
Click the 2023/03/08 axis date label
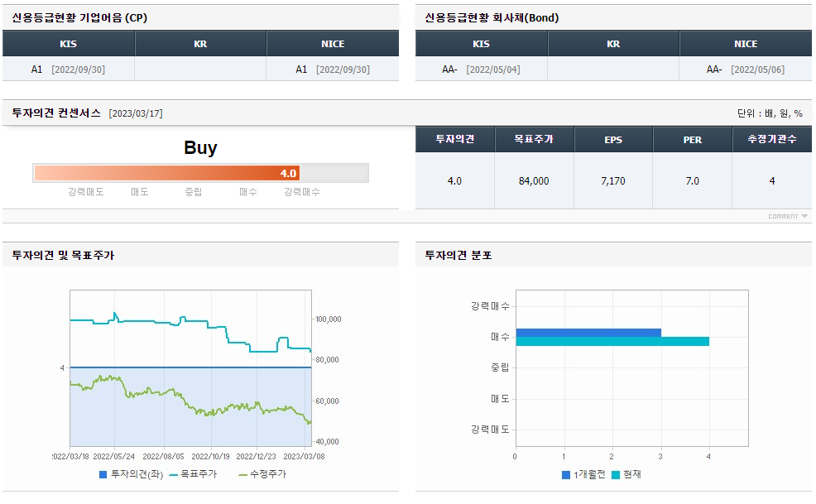[304, 457]
